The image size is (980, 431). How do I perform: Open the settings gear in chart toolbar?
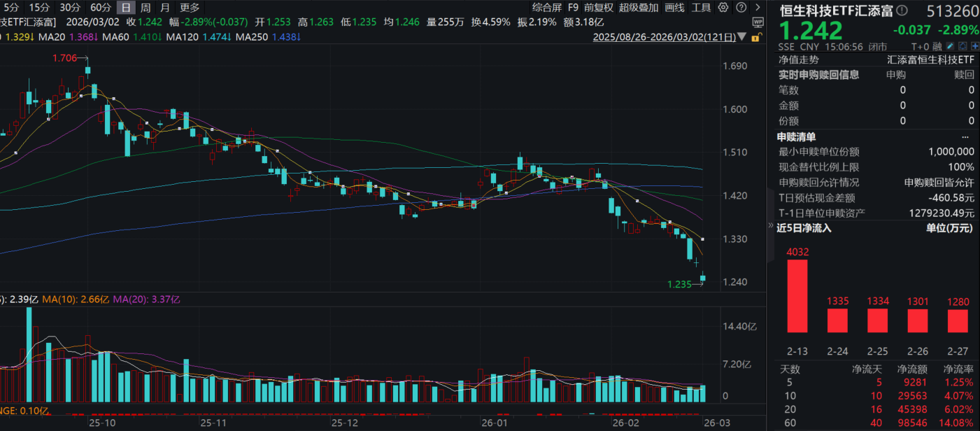(723, 8)
